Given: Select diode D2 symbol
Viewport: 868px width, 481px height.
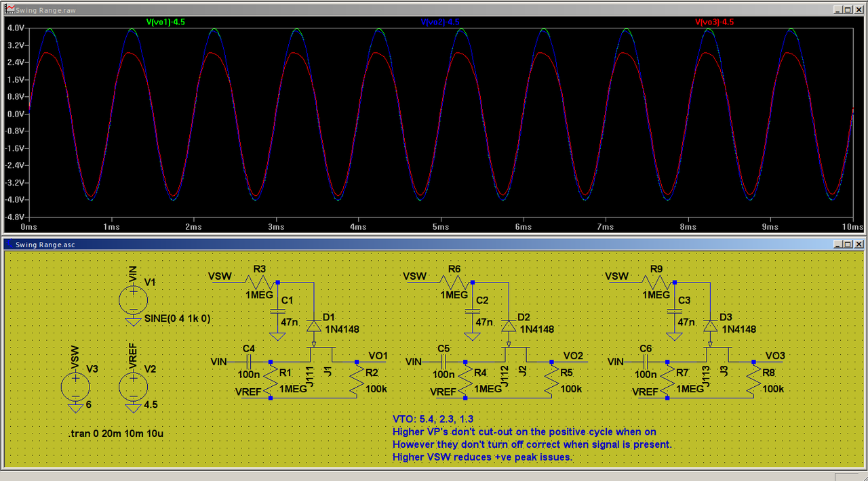Looking at the screenshot, I should tap(509, 326).
